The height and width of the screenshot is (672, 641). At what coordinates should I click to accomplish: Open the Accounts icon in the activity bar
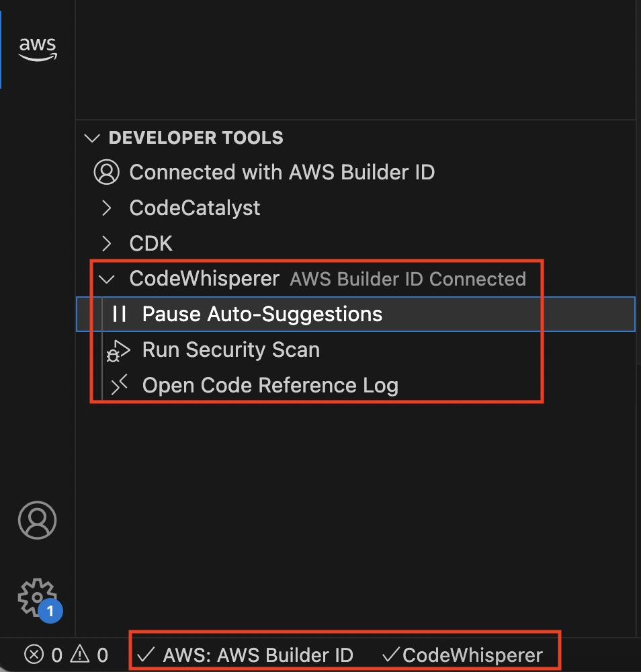(x=37, y=520)
